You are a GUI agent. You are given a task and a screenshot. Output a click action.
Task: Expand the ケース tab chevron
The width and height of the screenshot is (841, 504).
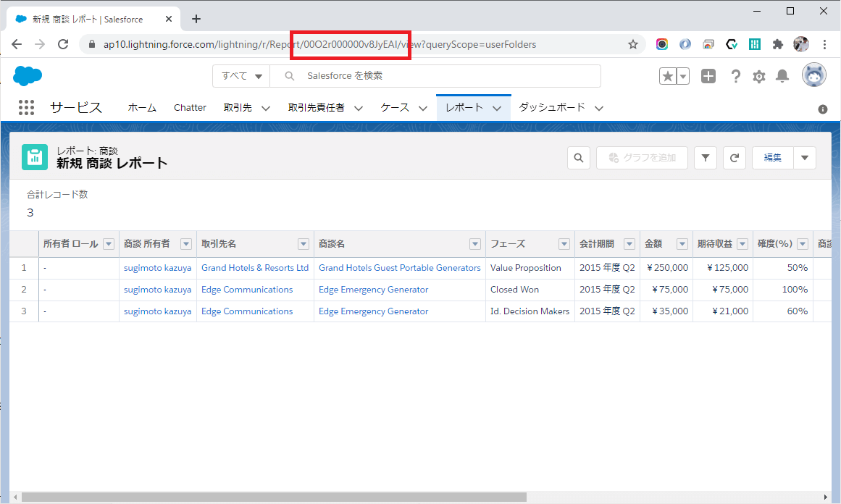coord(422,109)
